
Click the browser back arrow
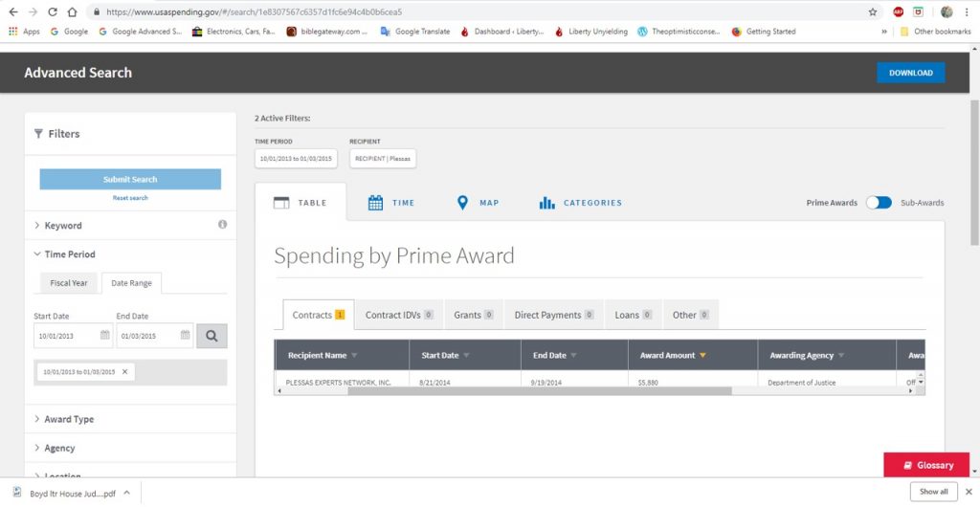[x=13, y=11]
